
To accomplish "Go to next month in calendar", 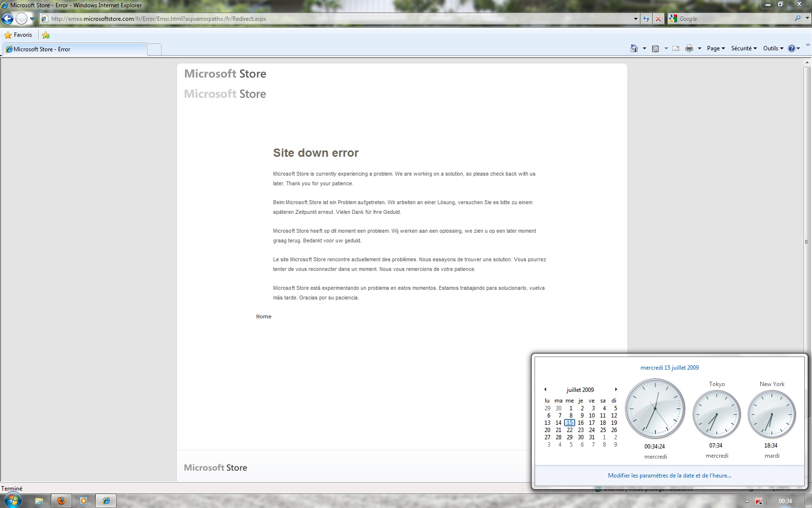I will coord(616,389).
